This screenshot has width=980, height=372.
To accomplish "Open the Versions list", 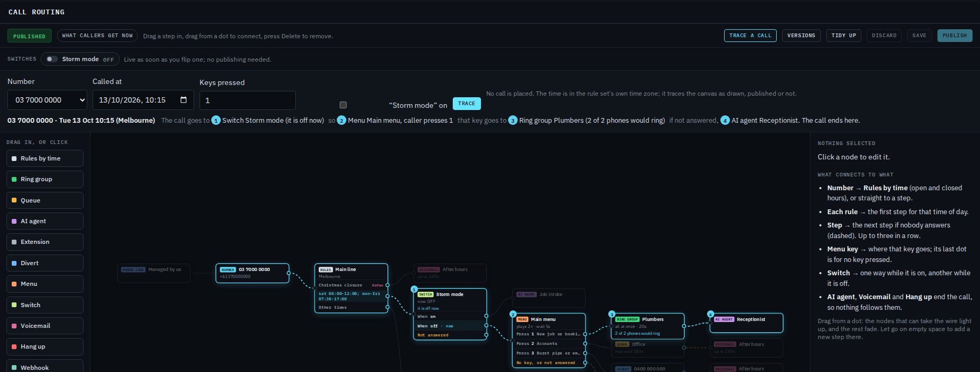I will pos(801,36).
